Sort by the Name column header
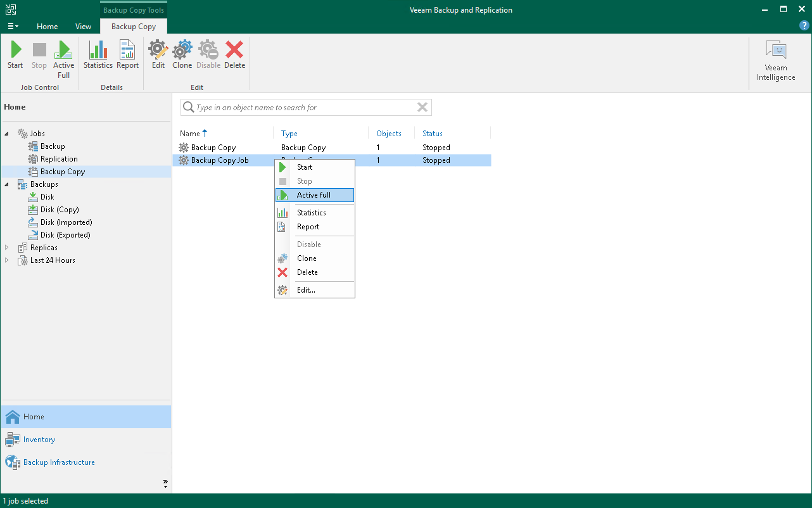This screenshot has height=508, width=812. pos(190,134)
